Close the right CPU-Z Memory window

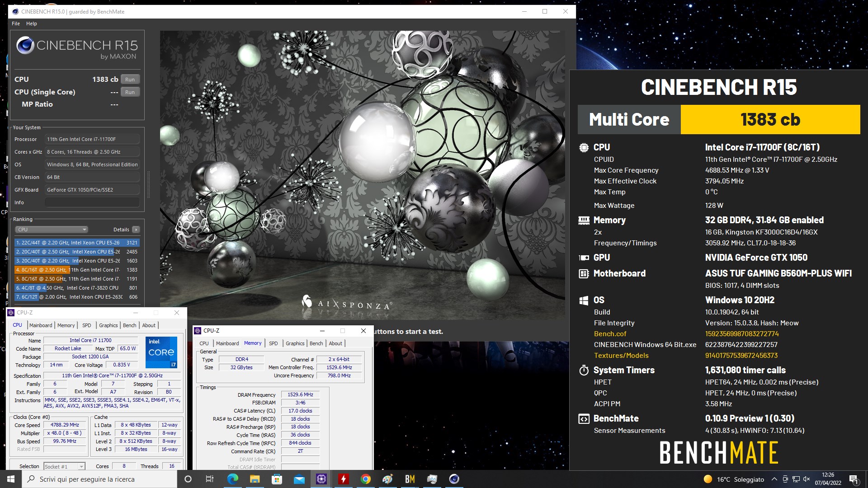(363, 331)
